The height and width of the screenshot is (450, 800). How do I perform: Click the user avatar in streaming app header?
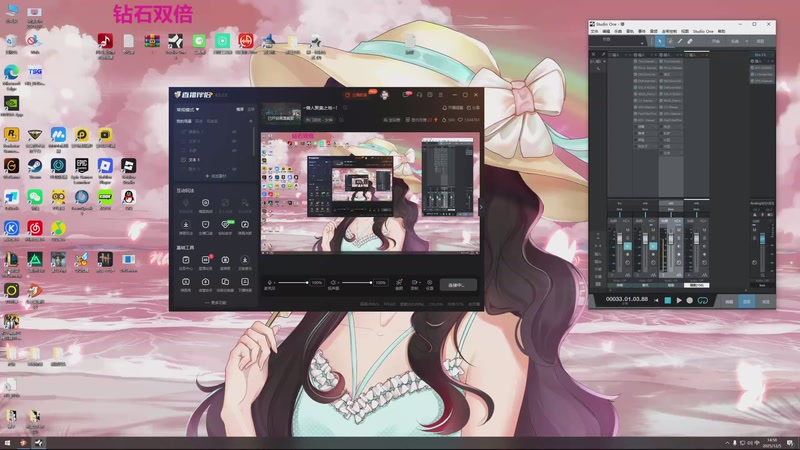[385, 95]
